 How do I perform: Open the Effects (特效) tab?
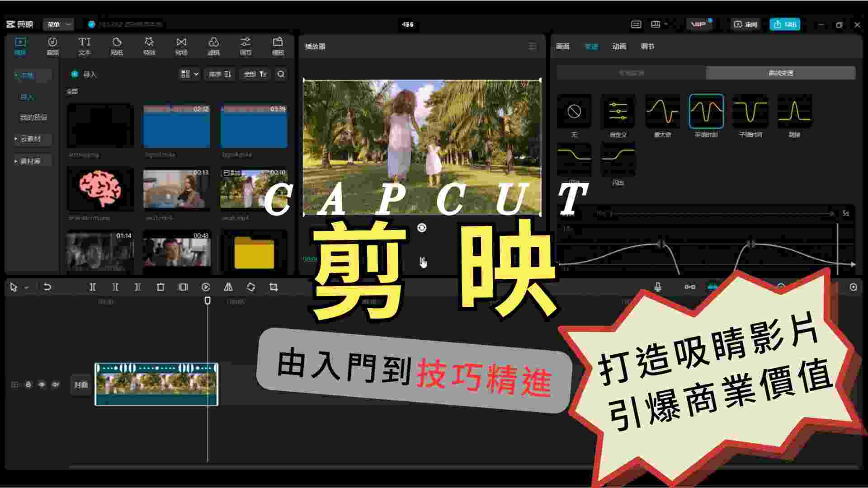point(149,46)
